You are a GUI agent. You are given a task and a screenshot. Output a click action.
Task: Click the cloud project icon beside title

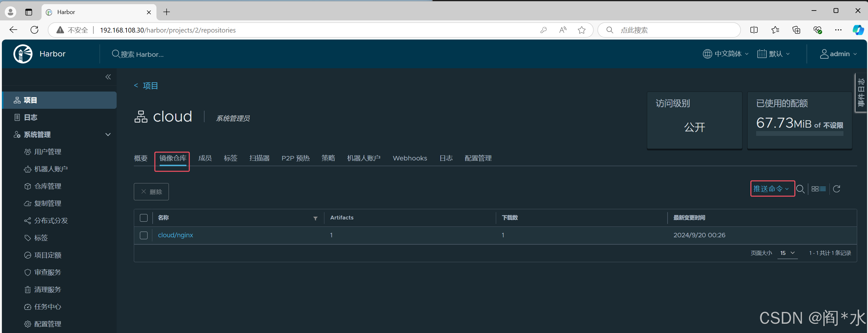coord(141,117)
